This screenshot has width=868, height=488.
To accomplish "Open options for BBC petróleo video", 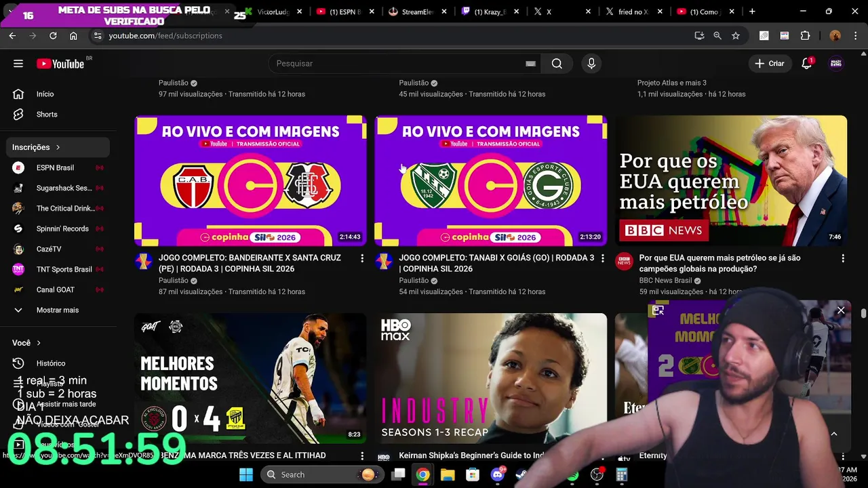I will (843, 258).
